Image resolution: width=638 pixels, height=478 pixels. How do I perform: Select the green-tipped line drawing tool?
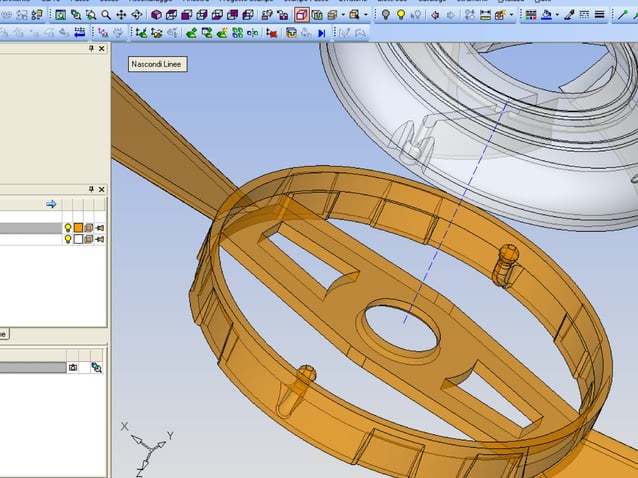point(622,15)
